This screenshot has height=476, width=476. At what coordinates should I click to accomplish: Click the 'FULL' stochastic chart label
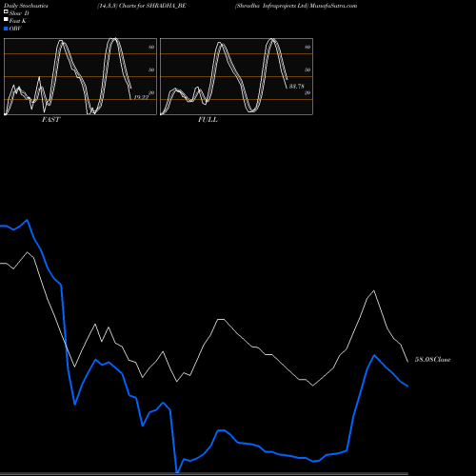click(208, 120)
